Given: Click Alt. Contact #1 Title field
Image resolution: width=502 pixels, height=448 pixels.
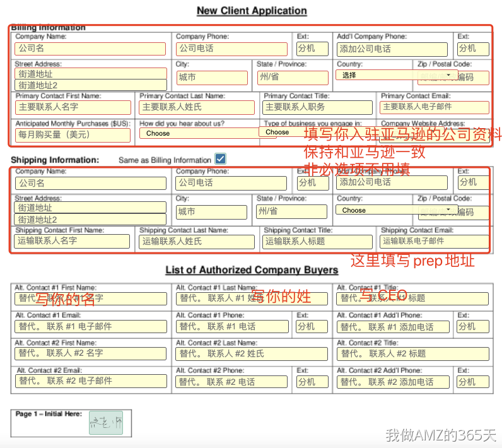Looking at the screenshot, I should [412, 298].
